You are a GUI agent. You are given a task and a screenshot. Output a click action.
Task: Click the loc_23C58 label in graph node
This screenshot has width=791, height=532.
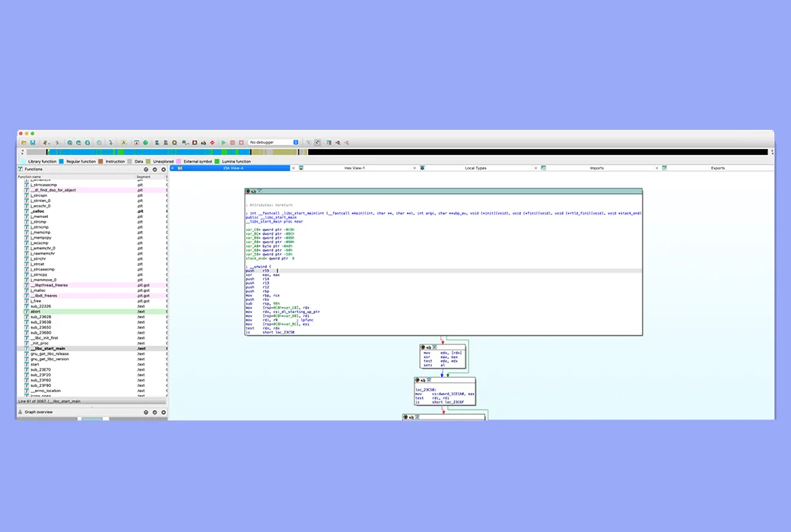[425, 390]
